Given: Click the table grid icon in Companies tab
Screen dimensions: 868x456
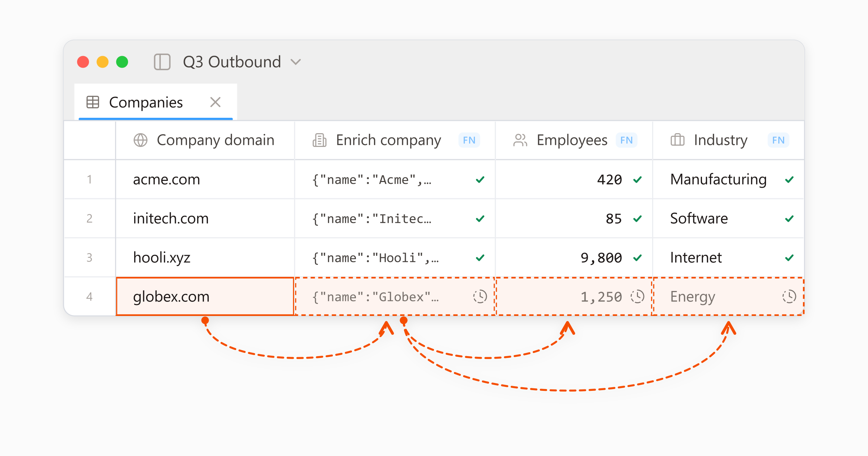Looking at the screenshot, I should pyautogui.click(x=93, y=102).
